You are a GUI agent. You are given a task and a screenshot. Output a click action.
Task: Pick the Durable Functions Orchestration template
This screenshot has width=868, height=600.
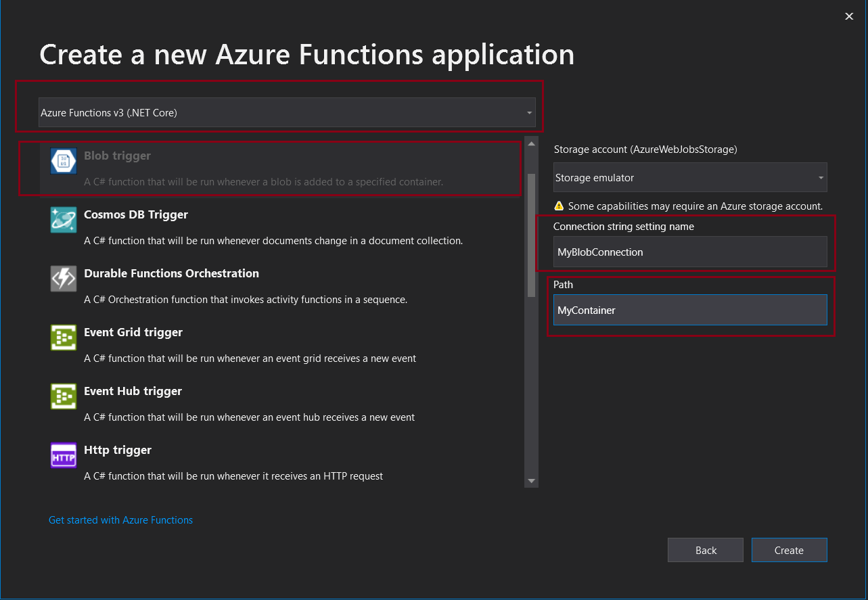pyautogui.click(x=271, y=285)
